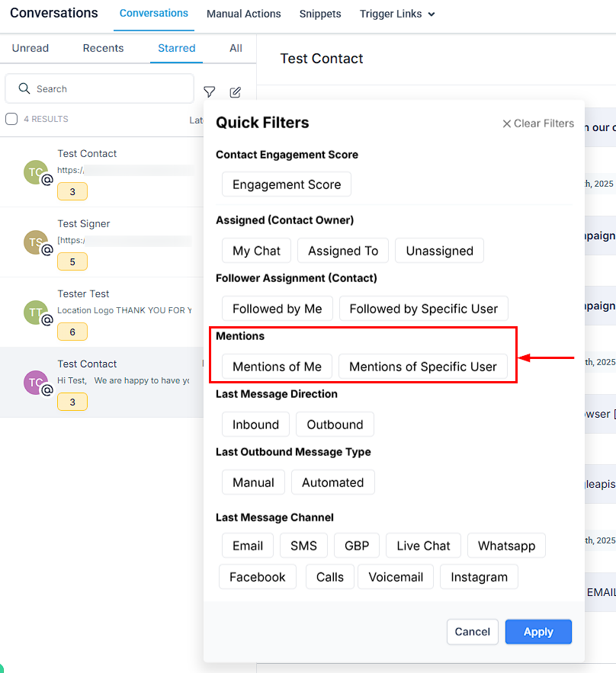Viewport: 616px width, 673px height.
Task: Click the compose new message icon
Action: pos(236,92)
